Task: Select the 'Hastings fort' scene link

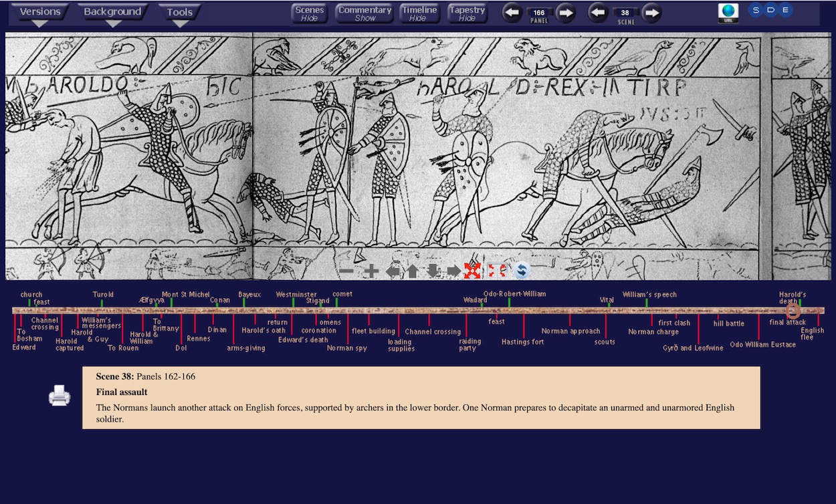Action: (523, 342)
